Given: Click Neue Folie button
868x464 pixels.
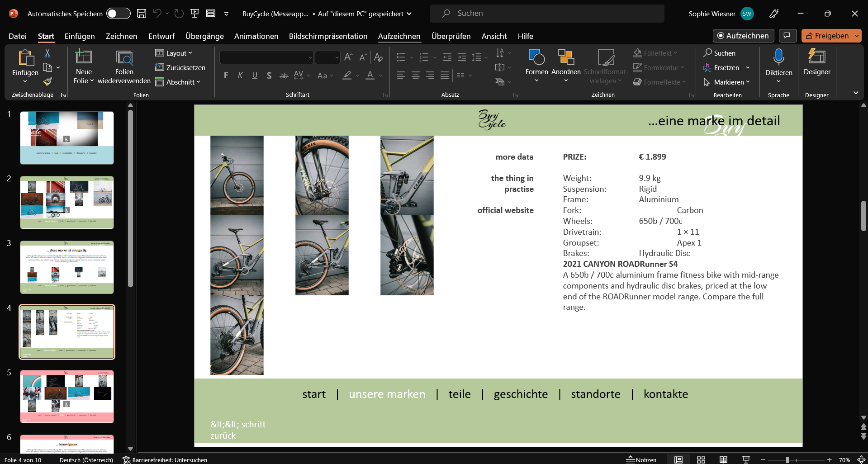Looking at the screenshot, I should tap(84, 66).
